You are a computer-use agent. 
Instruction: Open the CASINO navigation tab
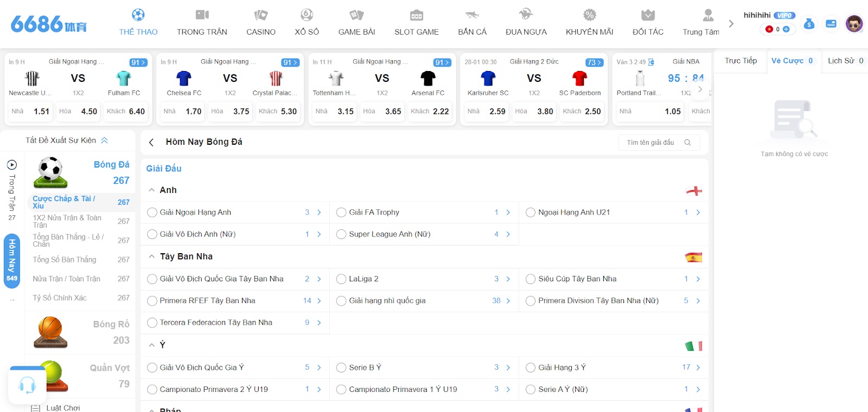point(261,23)
